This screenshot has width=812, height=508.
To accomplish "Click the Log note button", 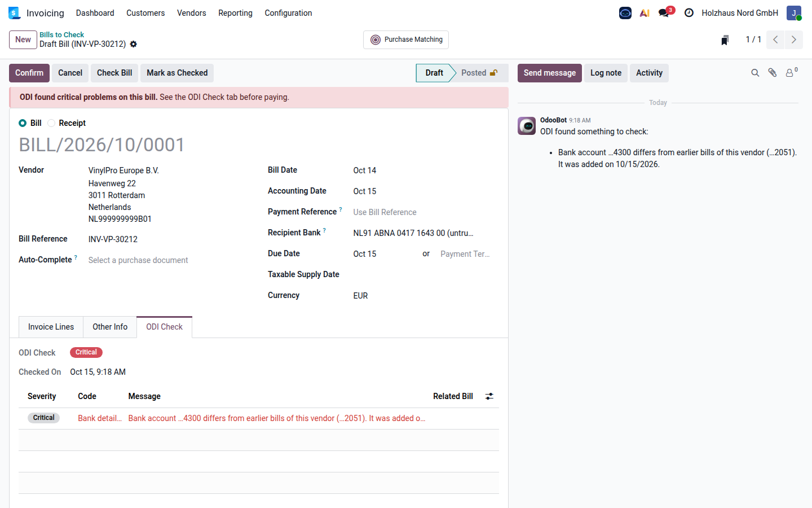I will coord(606,73).
